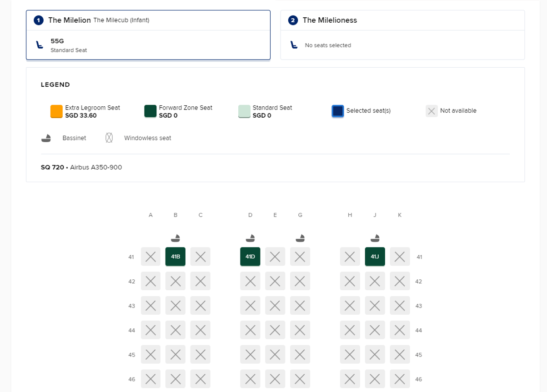Click the seat icon in The Milelion card
Image resolution: width=547 pixels, height=392 pixels.
tap(40, 45)
